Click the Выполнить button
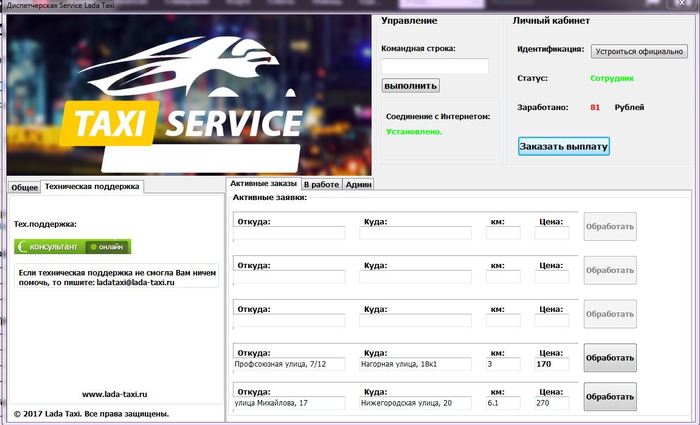 point(410,86)
